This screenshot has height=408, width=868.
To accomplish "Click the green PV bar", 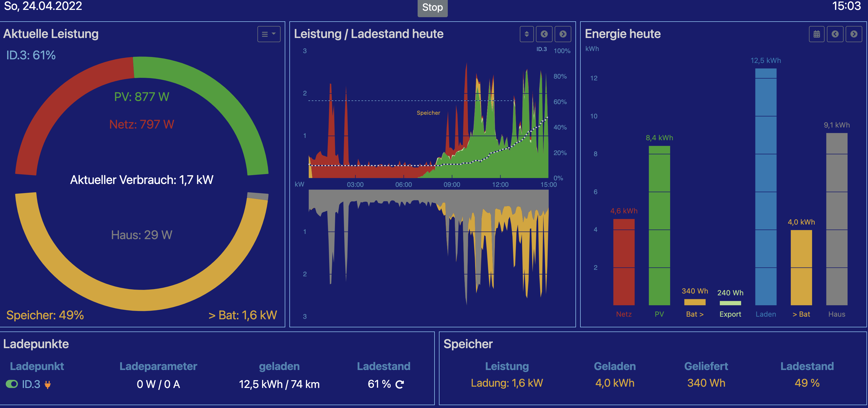I will point(659,226).
